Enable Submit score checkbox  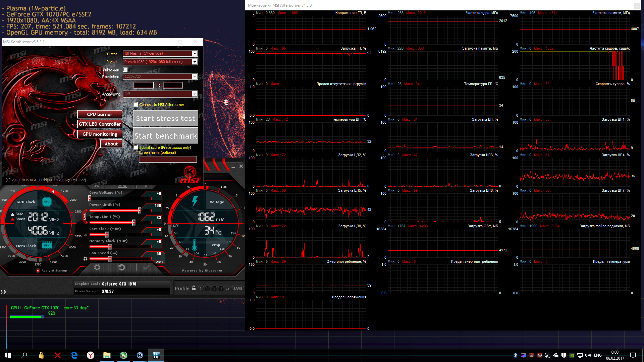click(136, 147)
